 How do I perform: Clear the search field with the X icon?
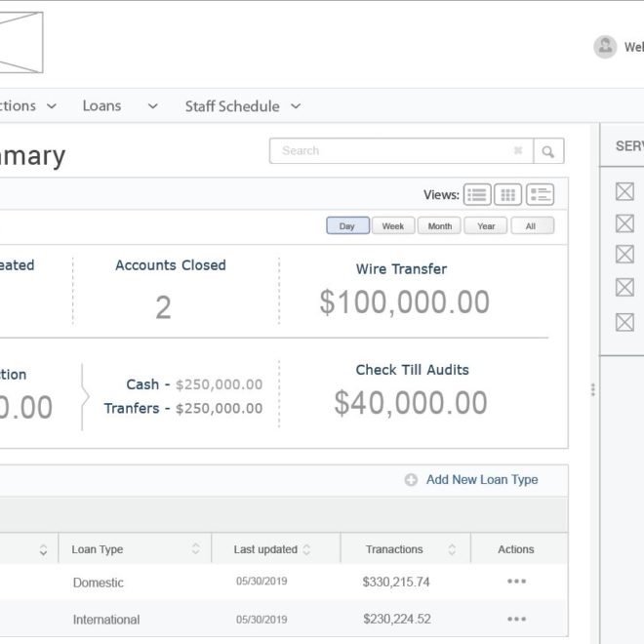click(x=518, y=151)
